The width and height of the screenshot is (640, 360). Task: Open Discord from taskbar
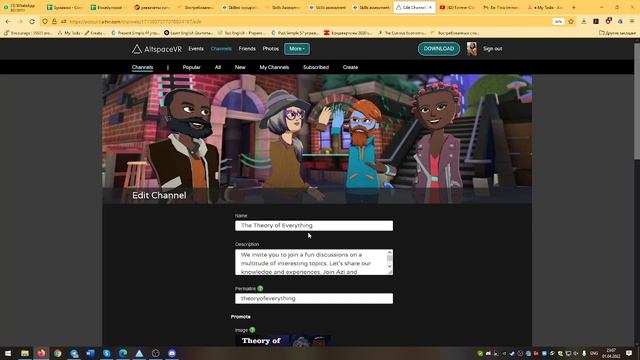(x=172, y=353)
